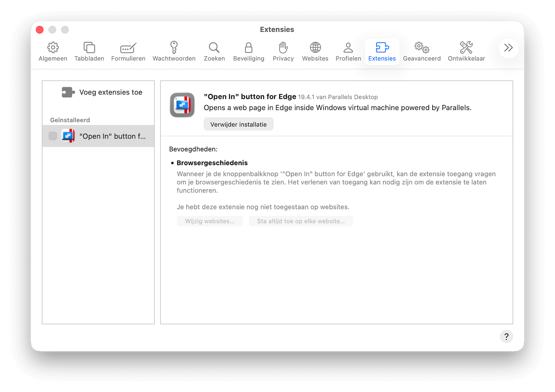This screenshot has width=555, height=392.
Task: Open the Websites globe icon
Action: point(315,48)
